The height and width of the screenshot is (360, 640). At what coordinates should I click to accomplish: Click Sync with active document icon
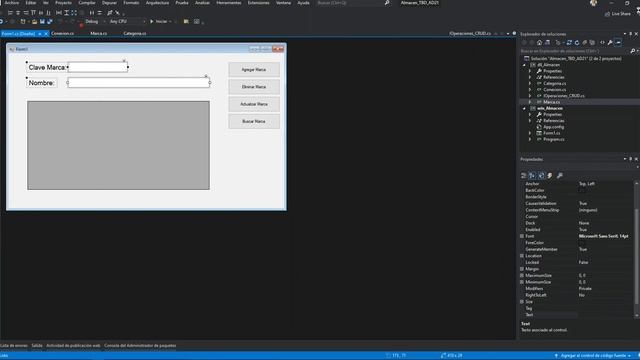(x=569, y=42)
